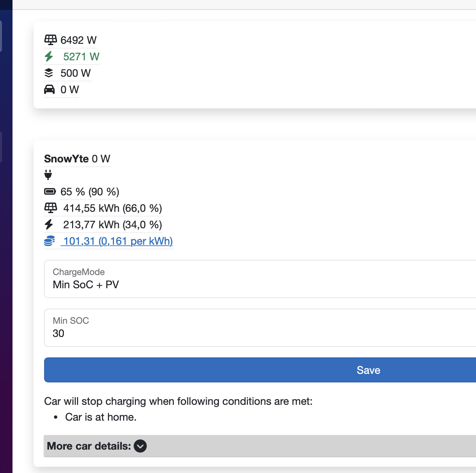Click the SnowYte car name
Image resolution: width=476 pixels, height=473 pixels.
tap(66, 159)
